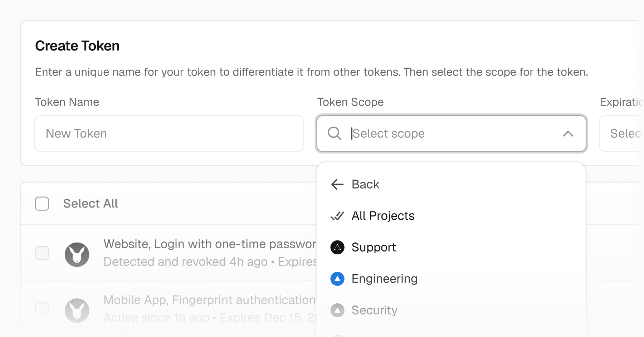This screenshot has width=644, height=337.
Task: Click the Token Name input field
Action: (x=169, y=133)
